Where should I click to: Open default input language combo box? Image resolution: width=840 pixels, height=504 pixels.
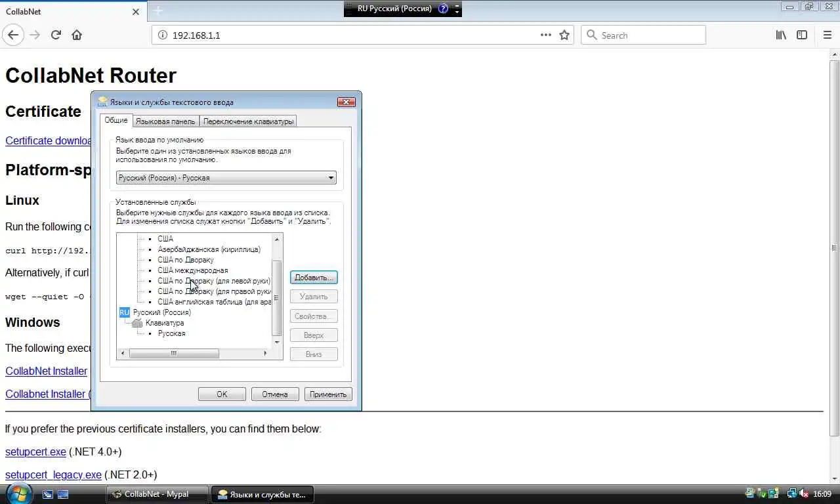pos(226,178)
